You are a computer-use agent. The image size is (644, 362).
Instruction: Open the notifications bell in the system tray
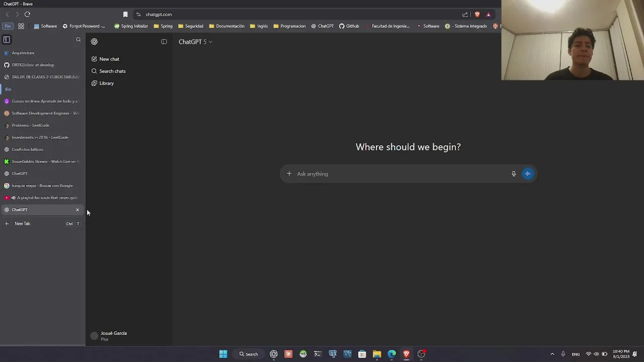point(635,354)
